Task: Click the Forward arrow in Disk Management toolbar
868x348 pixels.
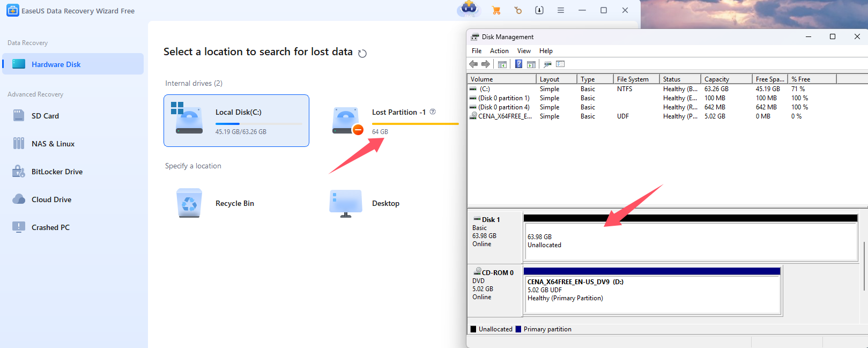Action: 486,64
